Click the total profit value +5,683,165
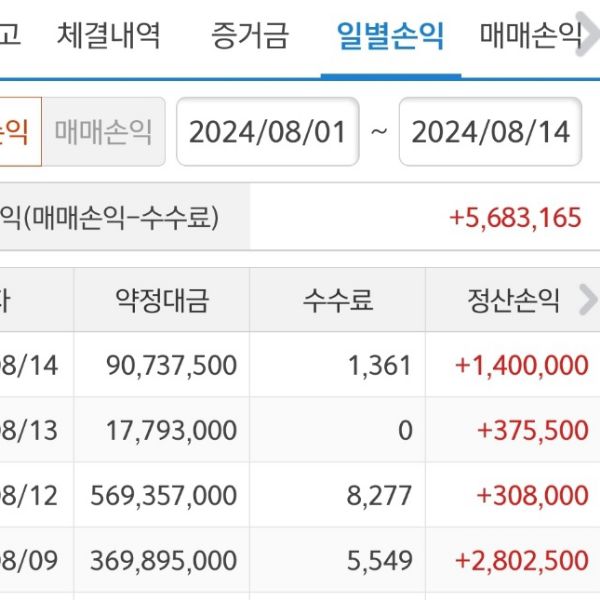Screen dimensions: 600x600 pos(516,217)
